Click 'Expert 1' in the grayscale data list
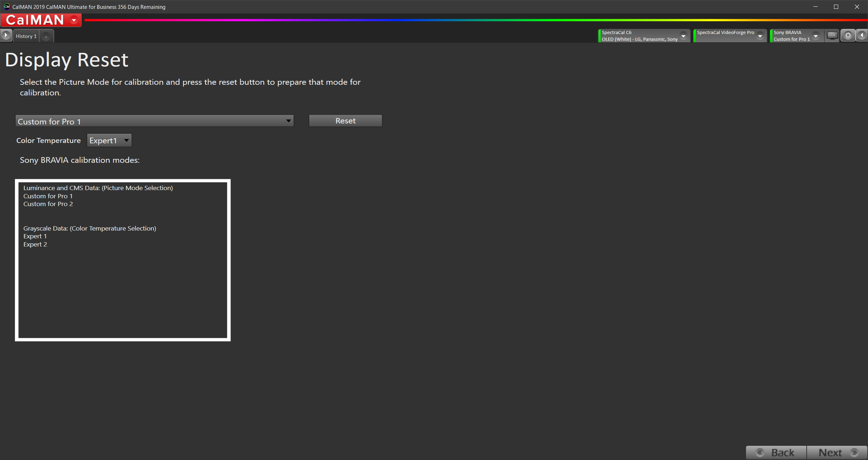Image resolution: width=868 pixels, height=460 pixels. pyautogui.click(x=35, y=236)
